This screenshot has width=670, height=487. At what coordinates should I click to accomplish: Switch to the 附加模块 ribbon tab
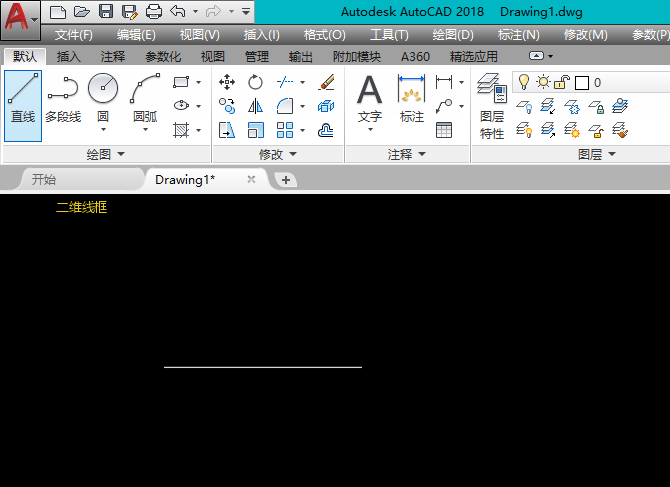[357, 56]
